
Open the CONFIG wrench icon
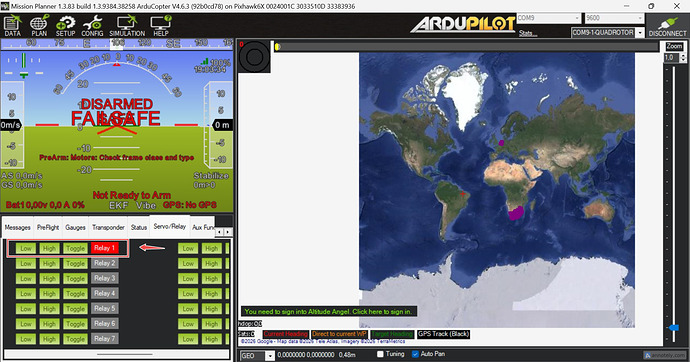(x=92, y=26)
